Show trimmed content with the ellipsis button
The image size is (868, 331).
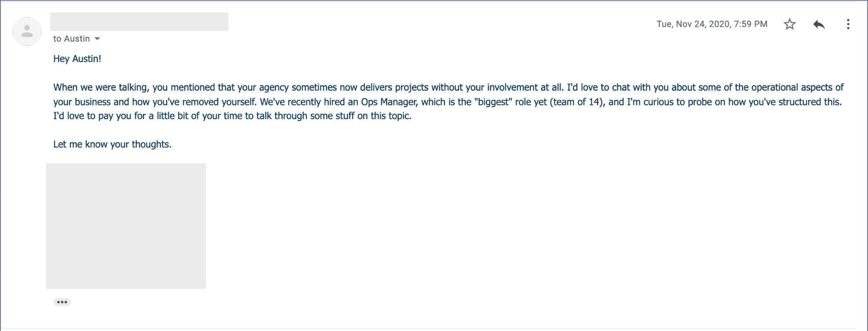click(x=62, y=302)
